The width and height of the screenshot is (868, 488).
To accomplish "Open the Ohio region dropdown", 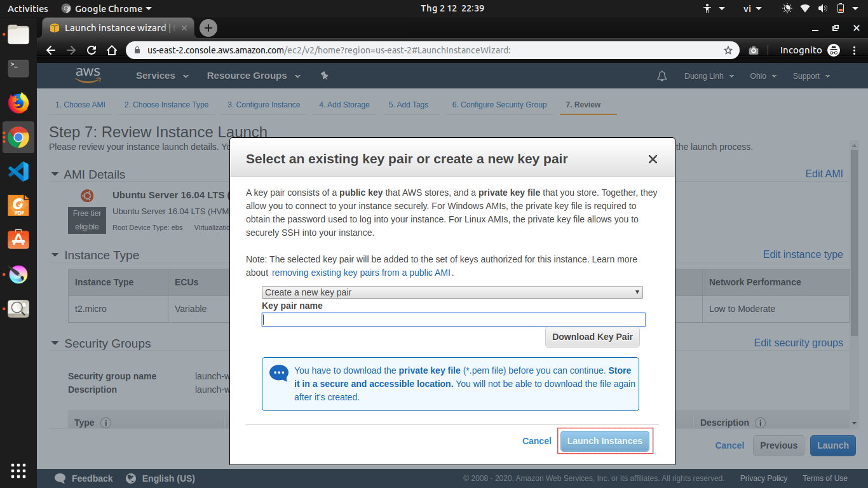I will pos(763,76).
